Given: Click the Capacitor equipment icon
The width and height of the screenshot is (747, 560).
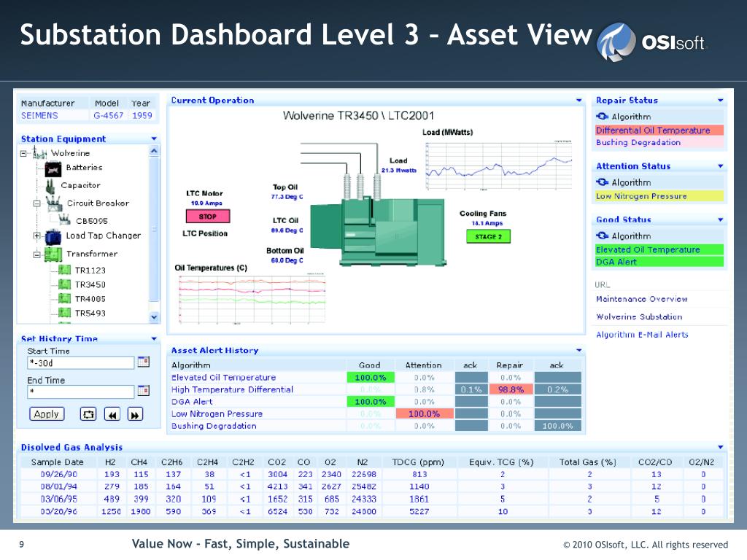Looking at the screenshot, I should 50,186.
